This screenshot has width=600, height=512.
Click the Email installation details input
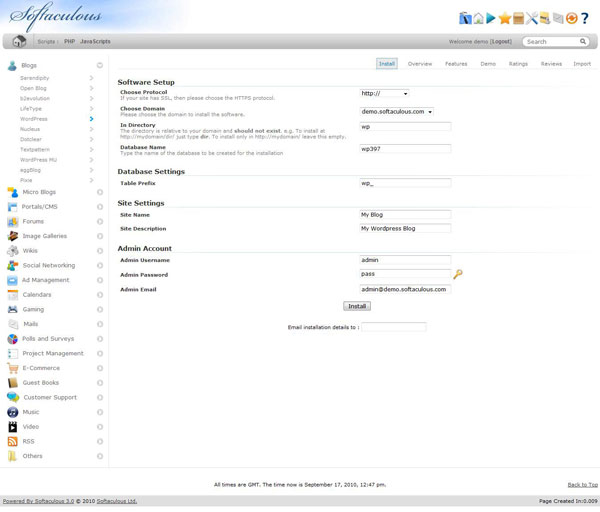(x=394, y=327)
